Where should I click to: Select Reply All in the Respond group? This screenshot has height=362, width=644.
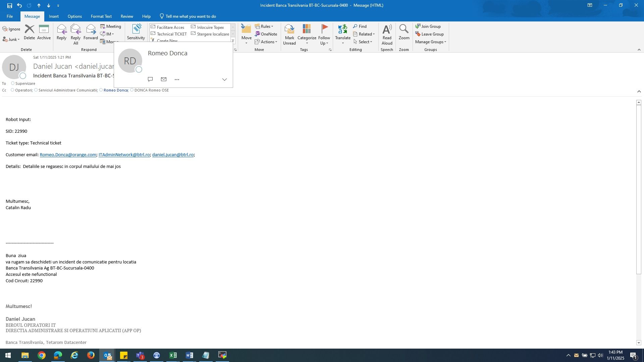[75, 33]
